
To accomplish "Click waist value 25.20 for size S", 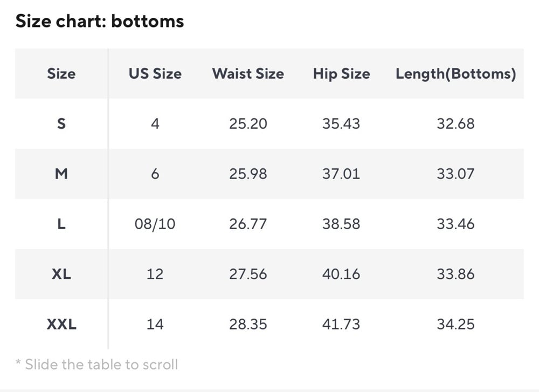I will (x=248, y=123).
